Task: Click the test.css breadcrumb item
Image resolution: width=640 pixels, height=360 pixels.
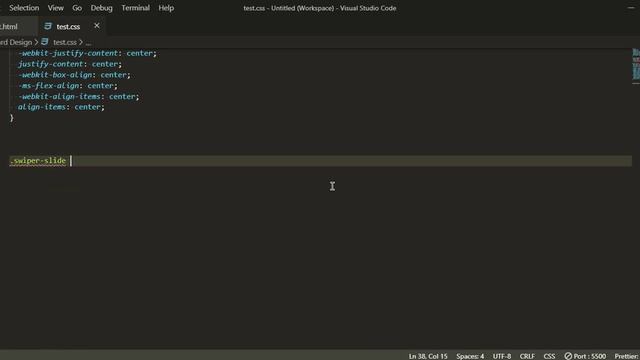Action: [64, 42]
